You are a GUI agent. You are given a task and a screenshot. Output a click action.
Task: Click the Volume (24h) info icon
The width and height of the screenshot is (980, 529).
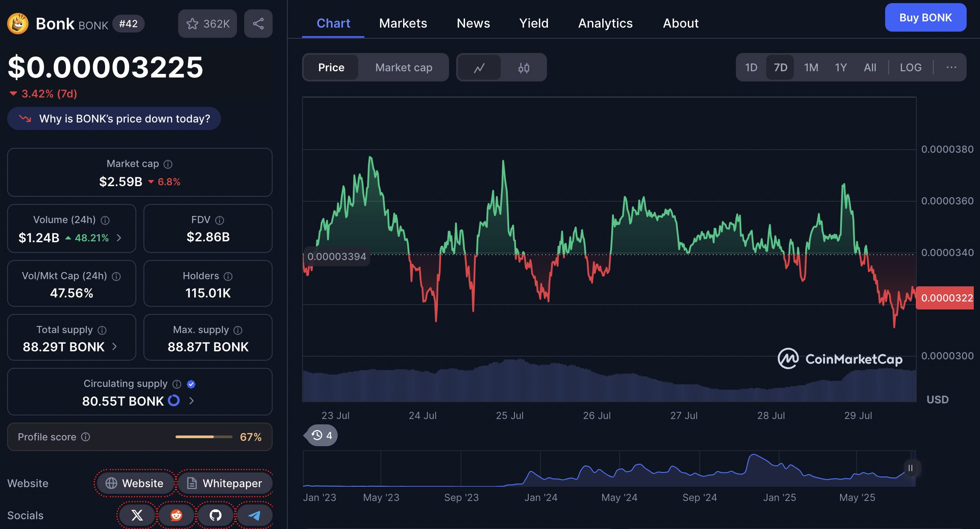[x=105, y=220]
